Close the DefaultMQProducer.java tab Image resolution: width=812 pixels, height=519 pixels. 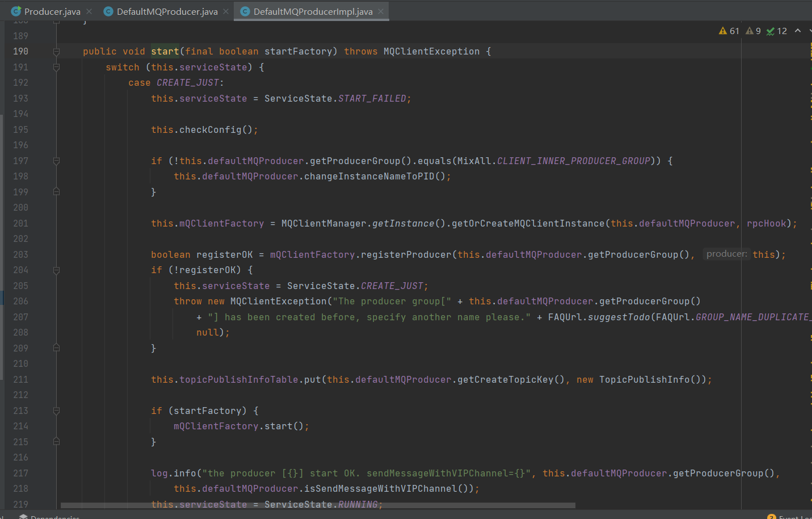226,11
